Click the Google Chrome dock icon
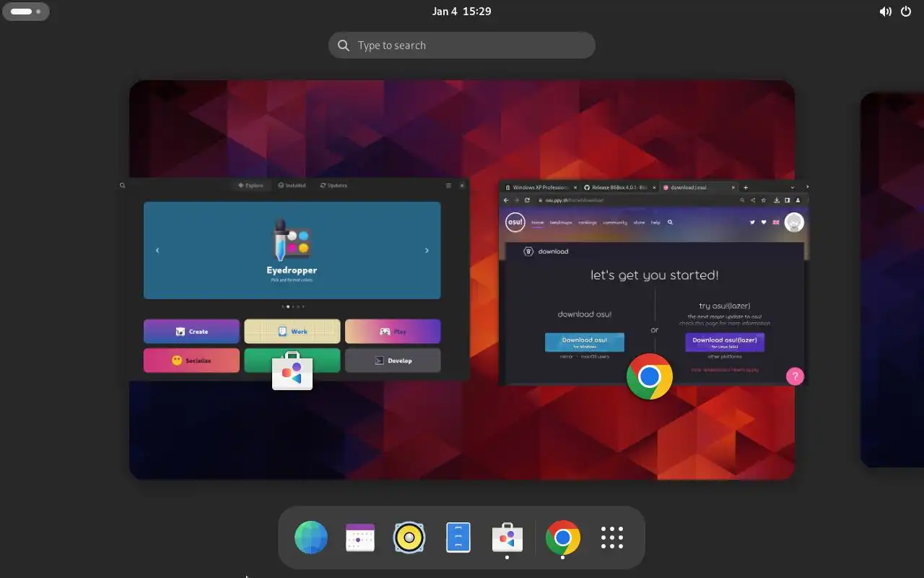The width and height of the screenshot is (924, 578). coord(563,538)
